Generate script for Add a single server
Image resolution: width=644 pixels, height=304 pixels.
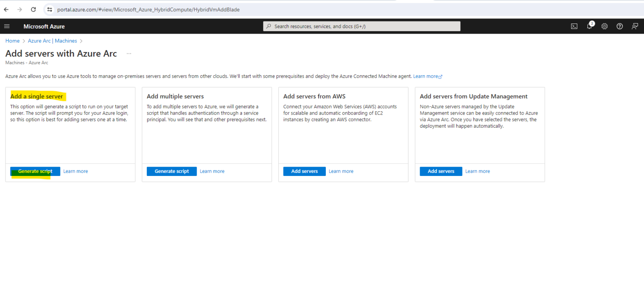coord(35,171)
